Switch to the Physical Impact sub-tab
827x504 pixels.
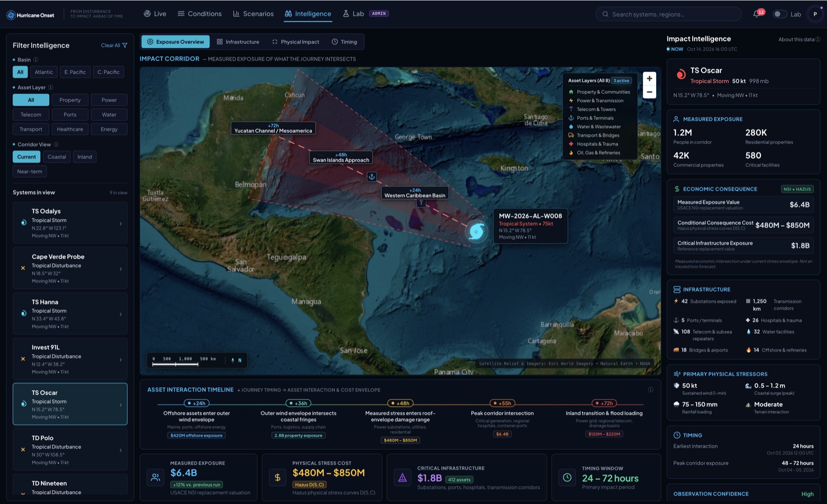295,42
